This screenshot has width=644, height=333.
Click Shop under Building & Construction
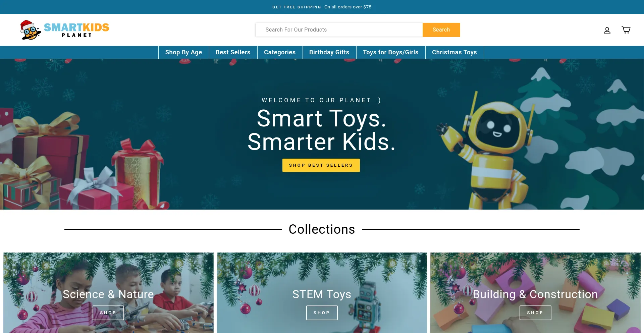pos(535,313)
